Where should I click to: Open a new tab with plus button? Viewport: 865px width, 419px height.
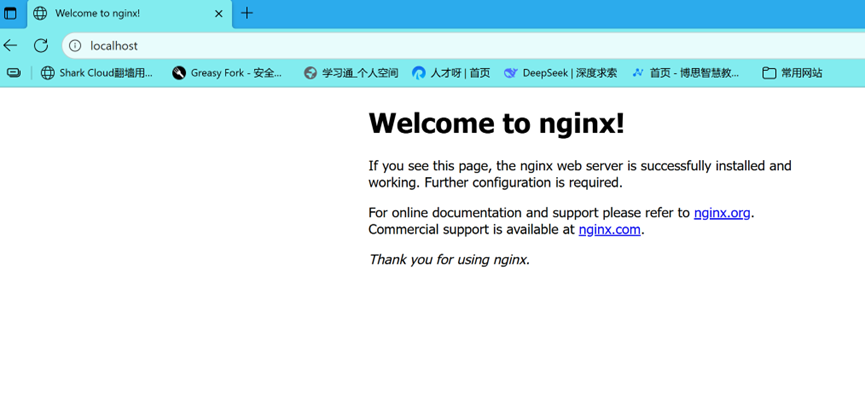point(247,13)
